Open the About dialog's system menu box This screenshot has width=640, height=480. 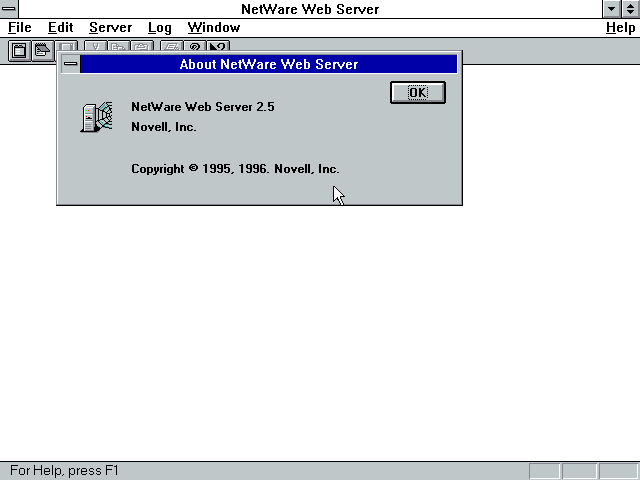[x=71, y=64]
